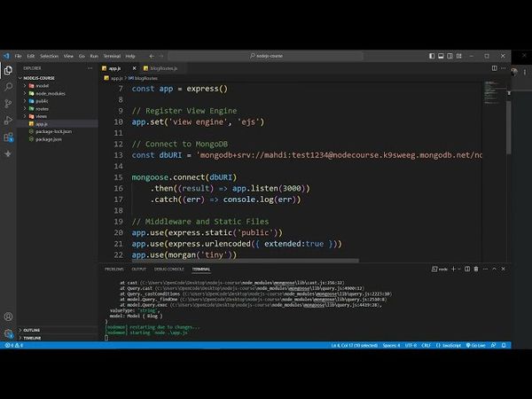
Task: Open the new terminal profile dropdown arrow
Action: click(459, 269)
